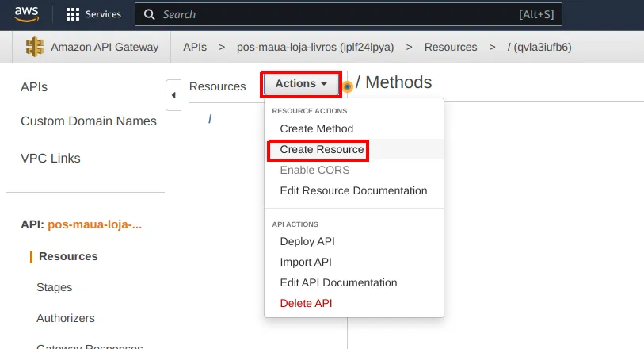Click the Resources pane heading
The height and width of the screenshot is (349, 644).
tap(217, 86)
